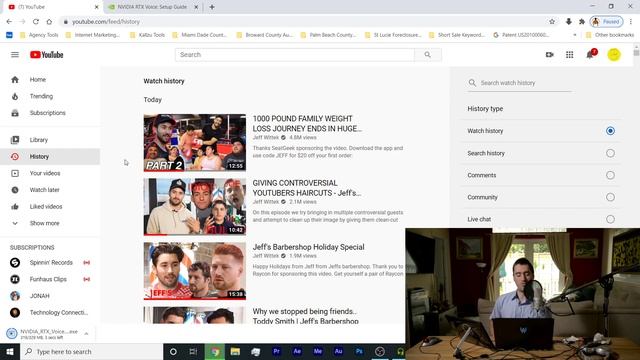This screenshot has height=360, width=640.
Task: Open Watch later in the sidebar
Action: click(50, 190)
